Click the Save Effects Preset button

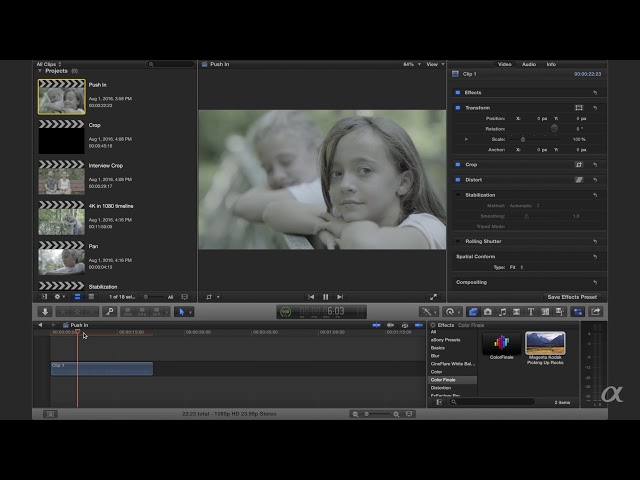[572, 297]
